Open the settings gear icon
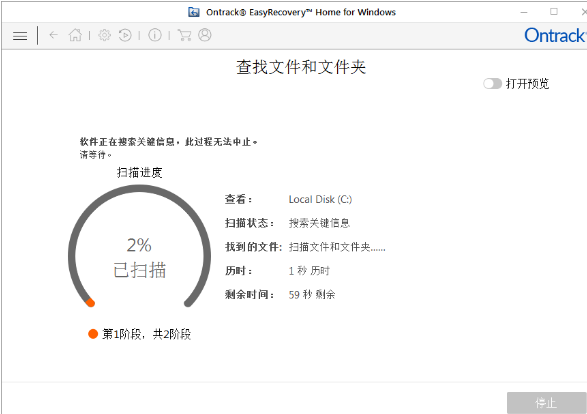587x414 pixels. click(104, 35)
